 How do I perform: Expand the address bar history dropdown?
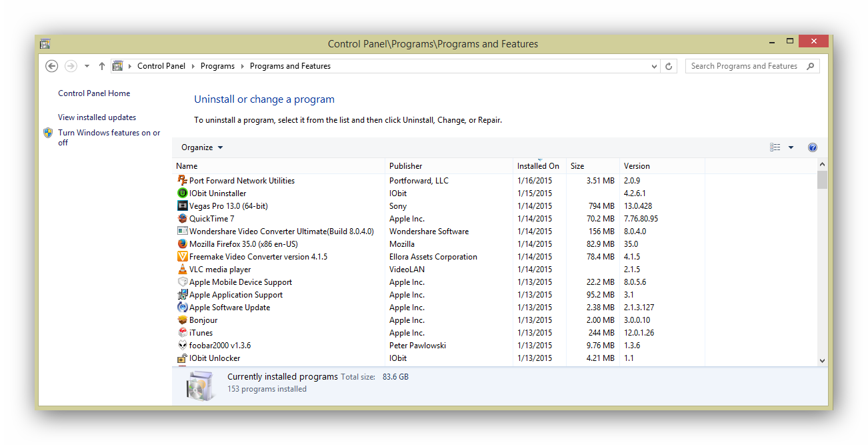(654, 66)
